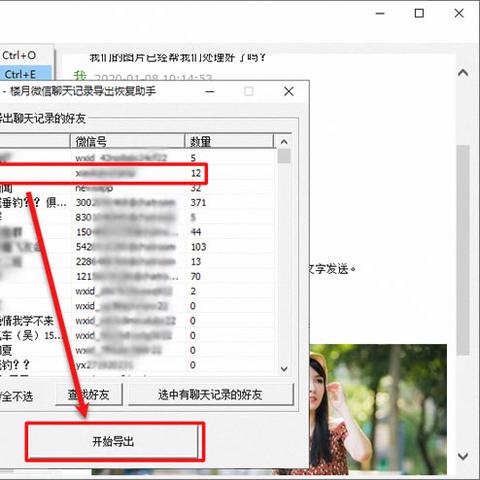Screen dimensions: 480x480
Task: Minimize the main window
Action: point(380,13)
